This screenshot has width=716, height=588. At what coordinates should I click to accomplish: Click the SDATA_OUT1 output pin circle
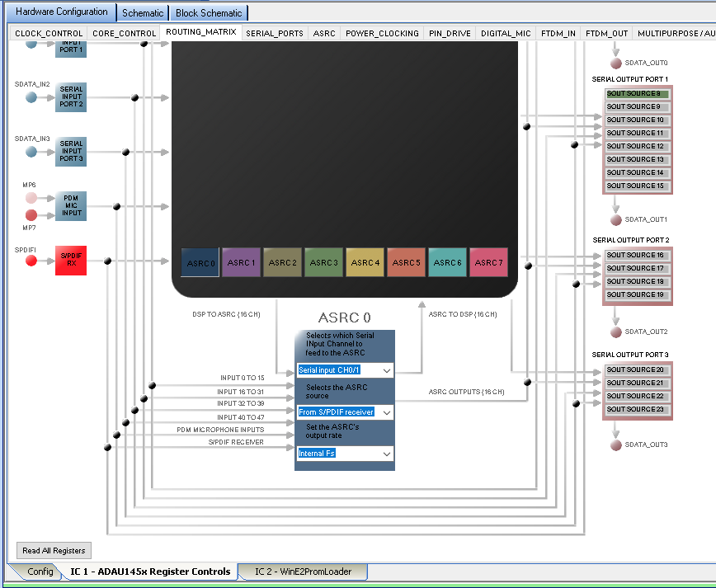(x=615, y=220)
